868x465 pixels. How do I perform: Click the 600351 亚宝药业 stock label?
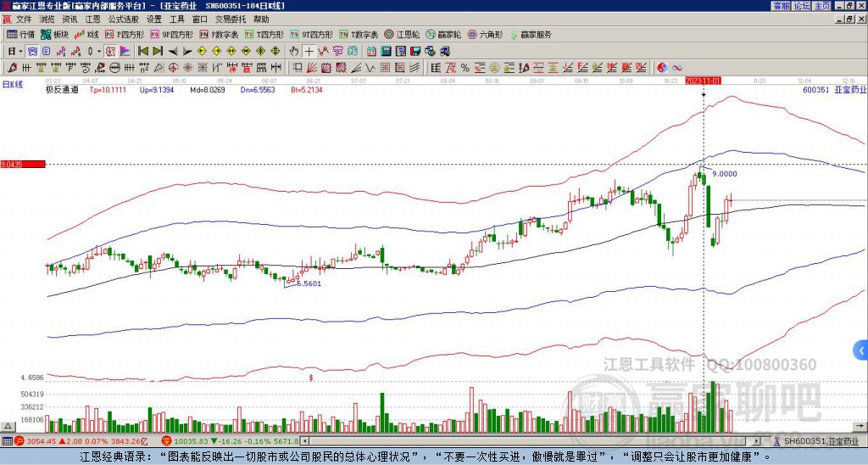click(x=833, y=89)
